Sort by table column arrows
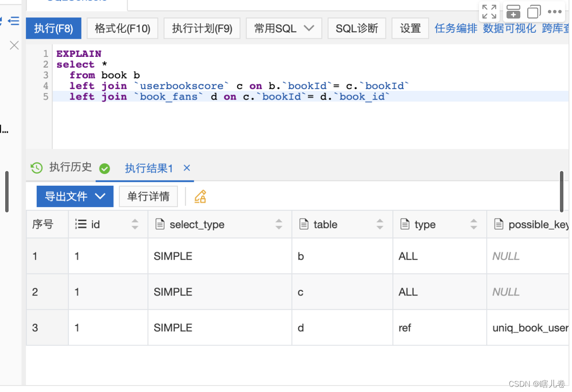This screenshot has height=392, width=572. (x=379, y=224)
